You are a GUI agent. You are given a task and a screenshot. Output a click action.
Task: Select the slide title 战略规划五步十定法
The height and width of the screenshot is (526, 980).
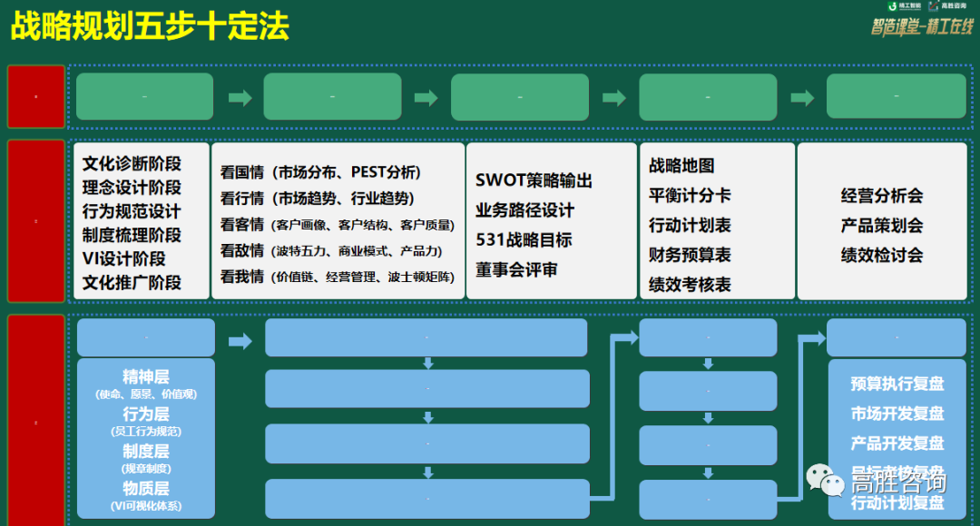[150, 26]
